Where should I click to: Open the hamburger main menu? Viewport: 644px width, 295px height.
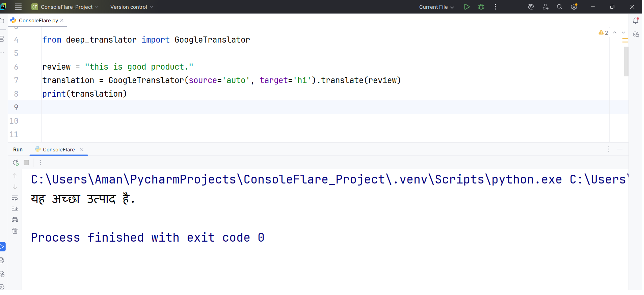18,7
